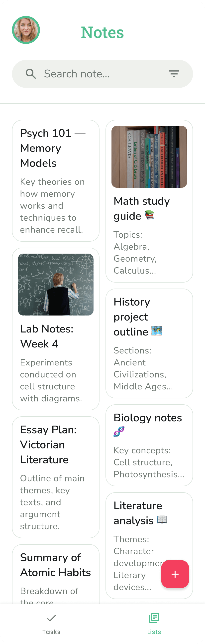Tap the profile avatar picture
This screenshot has width=205, height=644.
click(26, 30)
